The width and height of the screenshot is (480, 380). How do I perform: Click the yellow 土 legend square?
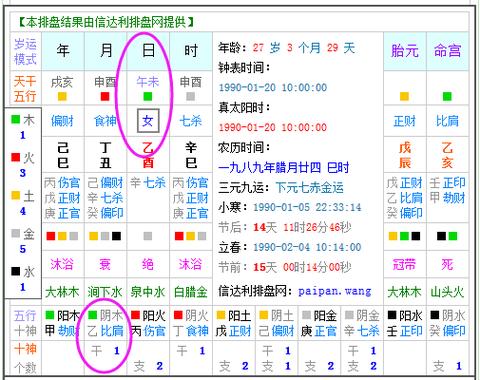tap(16, 195)
